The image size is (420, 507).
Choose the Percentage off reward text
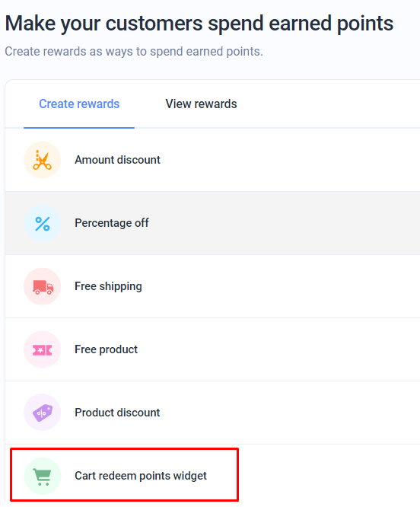(x=112, y=223)
